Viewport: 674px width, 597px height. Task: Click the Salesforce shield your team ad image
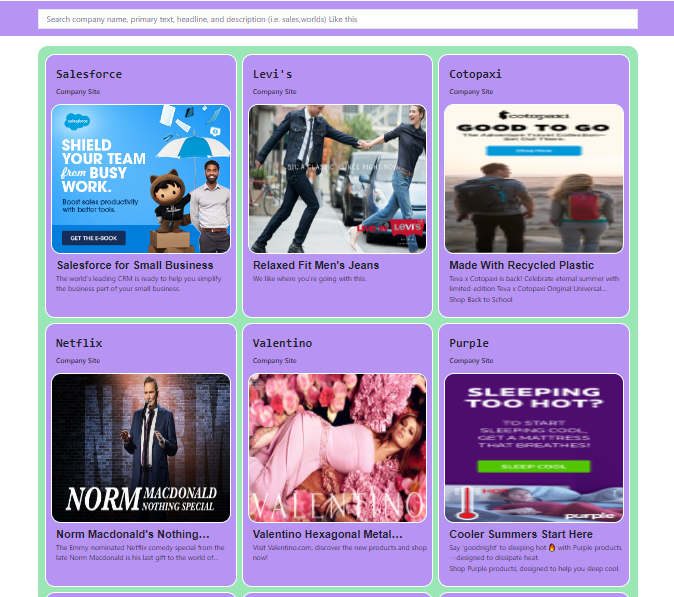141,179
